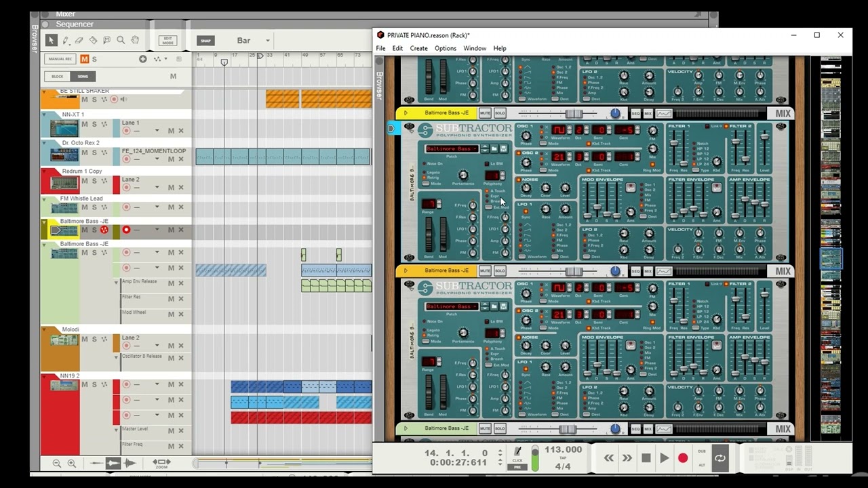Viewport: 868px width, 488px height.
Task: Collapse the Molodi track triangle
Action: [x=45, y=330]
